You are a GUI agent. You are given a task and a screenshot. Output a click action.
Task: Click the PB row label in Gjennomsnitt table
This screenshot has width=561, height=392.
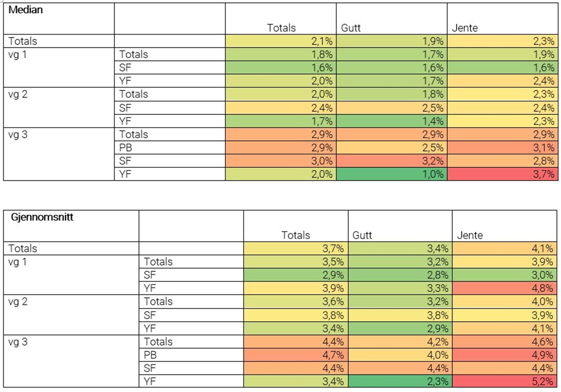point(150,355)
